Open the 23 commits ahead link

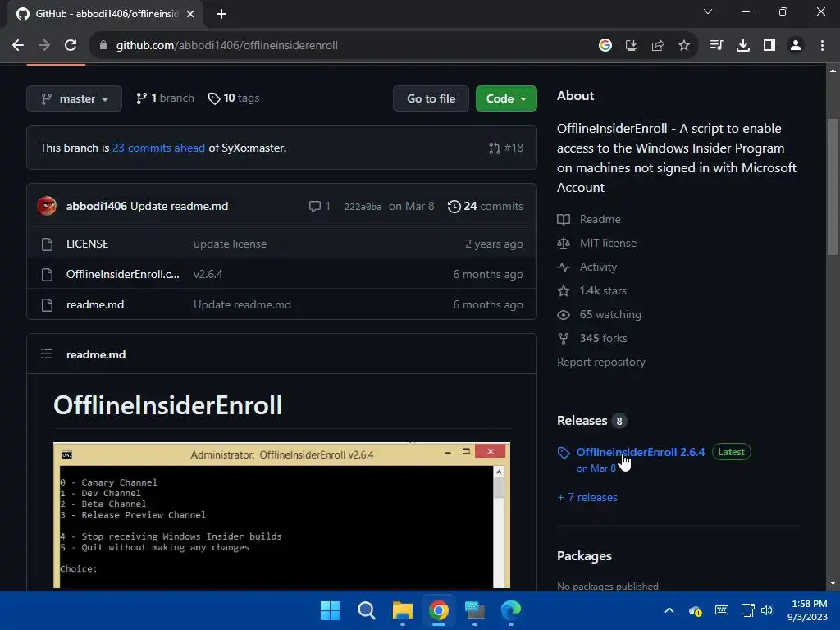coord(158,148)
